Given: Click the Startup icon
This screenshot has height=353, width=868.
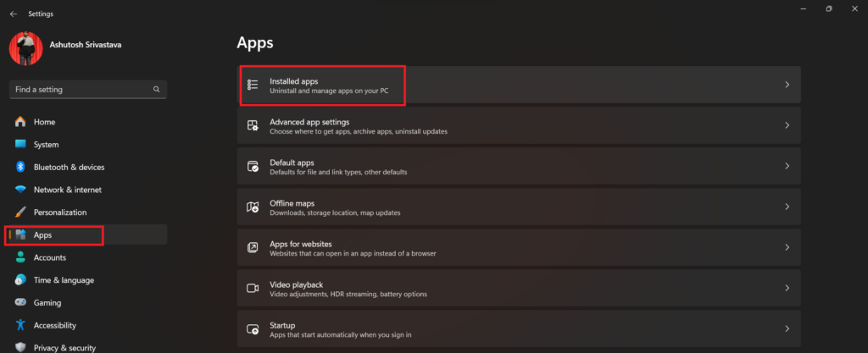Looking at the screenshot, I should pyautogui.click(x=252, y=328).
